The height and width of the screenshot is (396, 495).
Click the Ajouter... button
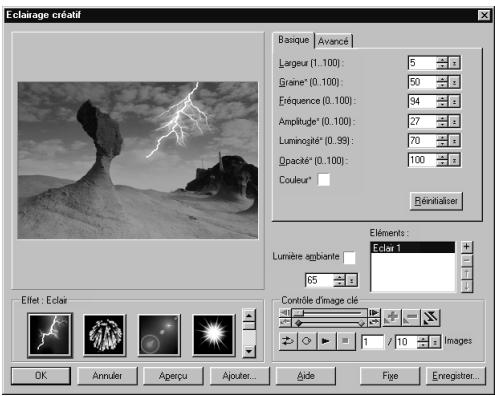pyautogui.click(x=240, y=376)
